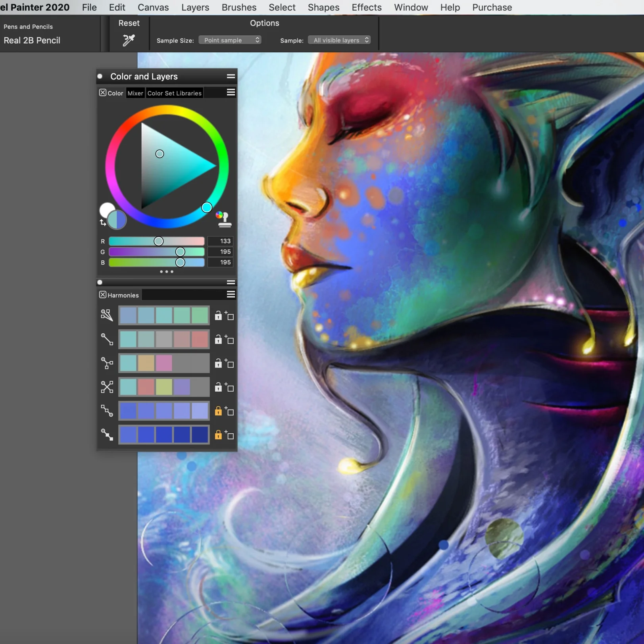Click the G channel slider handle
The image size is (644, 644).
coord(180,252)
